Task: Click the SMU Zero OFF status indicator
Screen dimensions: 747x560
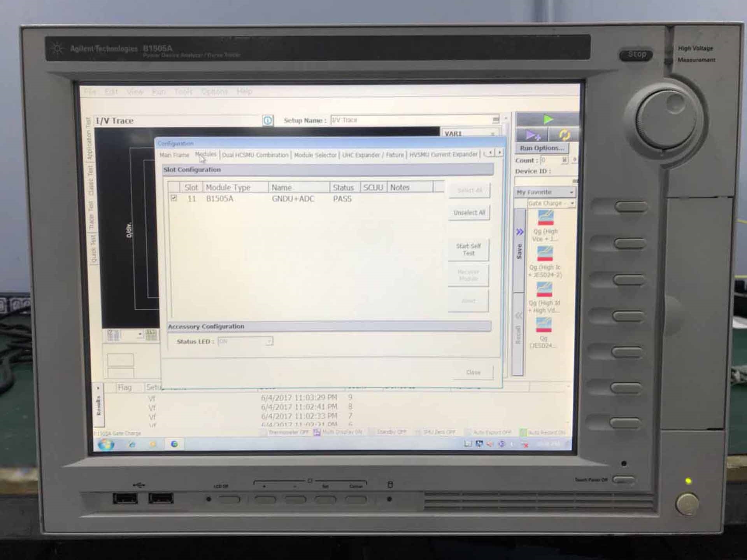Action: [x=435, y=432]
